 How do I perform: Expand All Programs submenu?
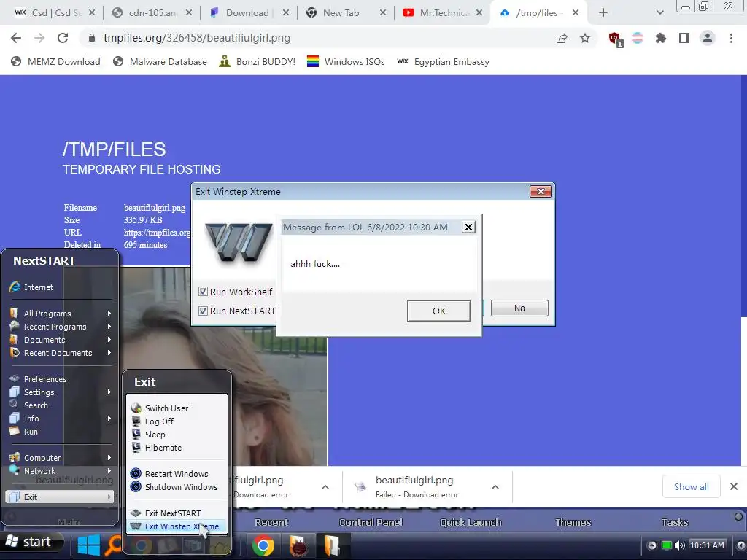[x=61, y=314]
